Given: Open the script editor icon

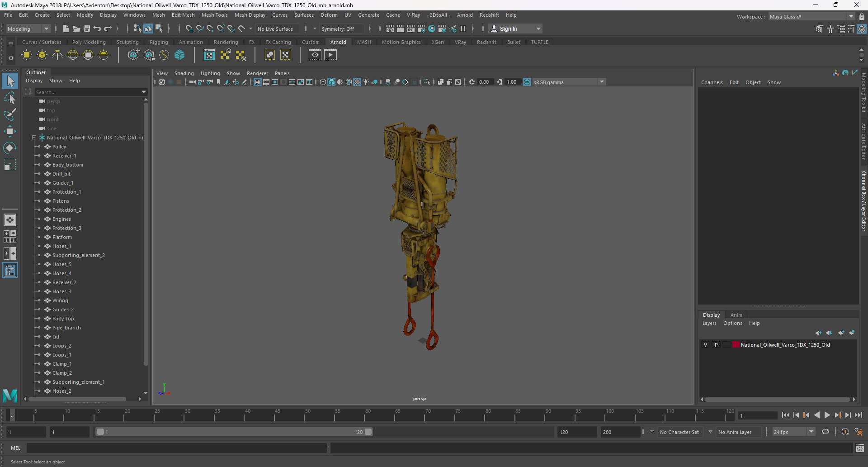Looking at the screenshot, I should pos(860,448).
